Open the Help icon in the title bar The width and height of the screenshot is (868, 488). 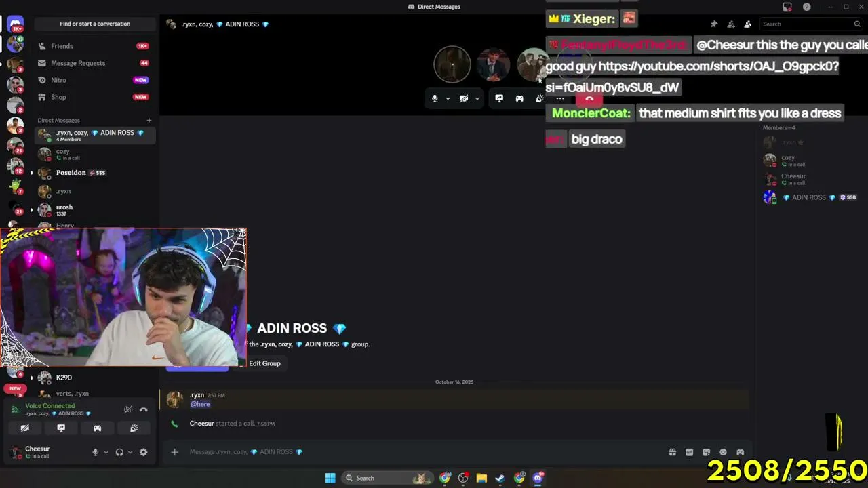click(807, 7)
